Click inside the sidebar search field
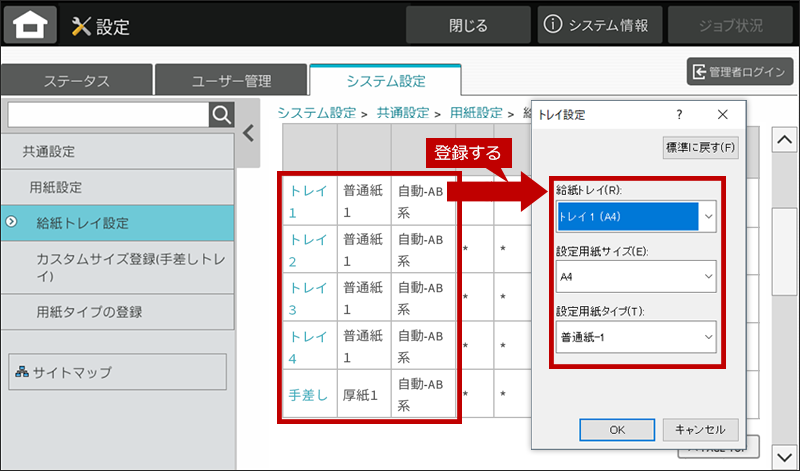The width and height of the screenshot is (800, 471). click(x=107, y=115)
